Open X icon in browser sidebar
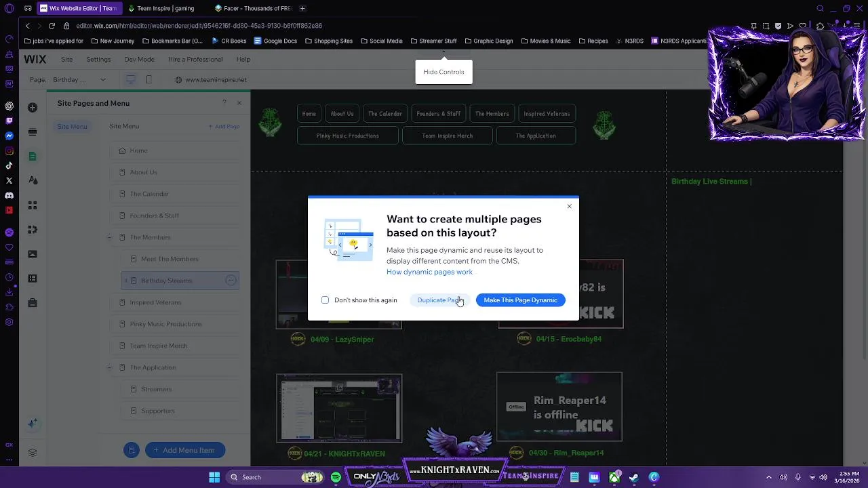The height and width of the screenshot is (488, 868). click(9, 180)
